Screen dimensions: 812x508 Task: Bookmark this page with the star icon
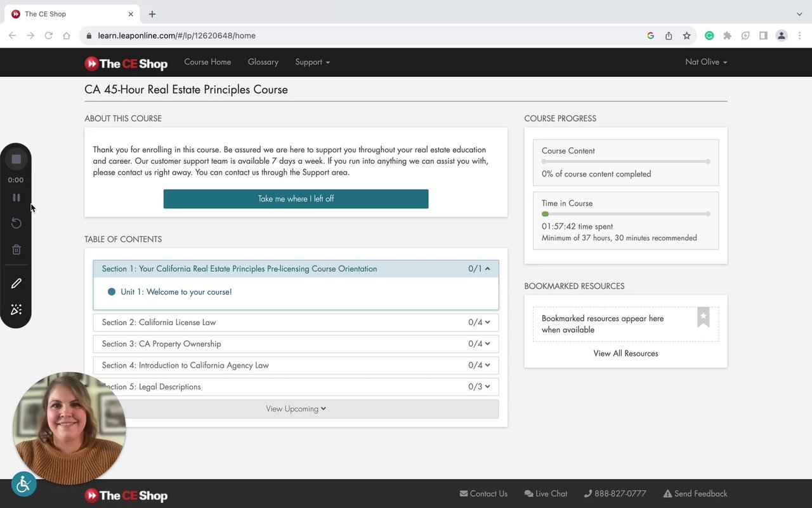(686, 36)
